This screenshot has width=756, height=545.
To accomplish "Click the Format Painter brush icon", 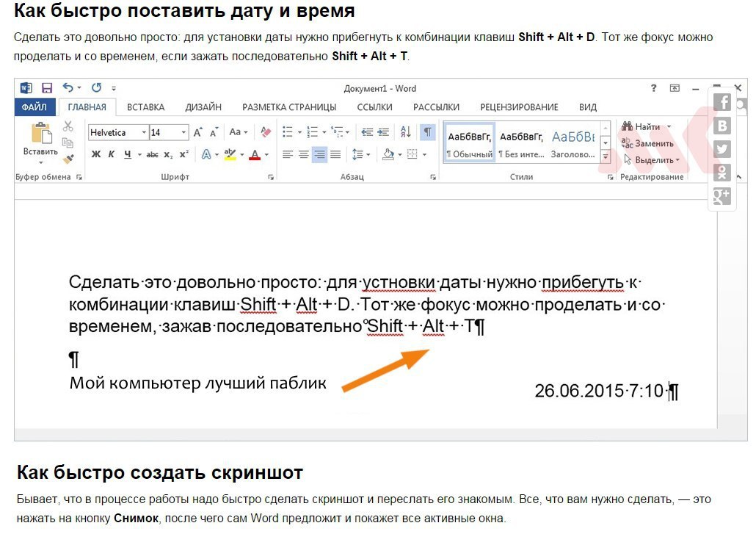I will point(68,158).
